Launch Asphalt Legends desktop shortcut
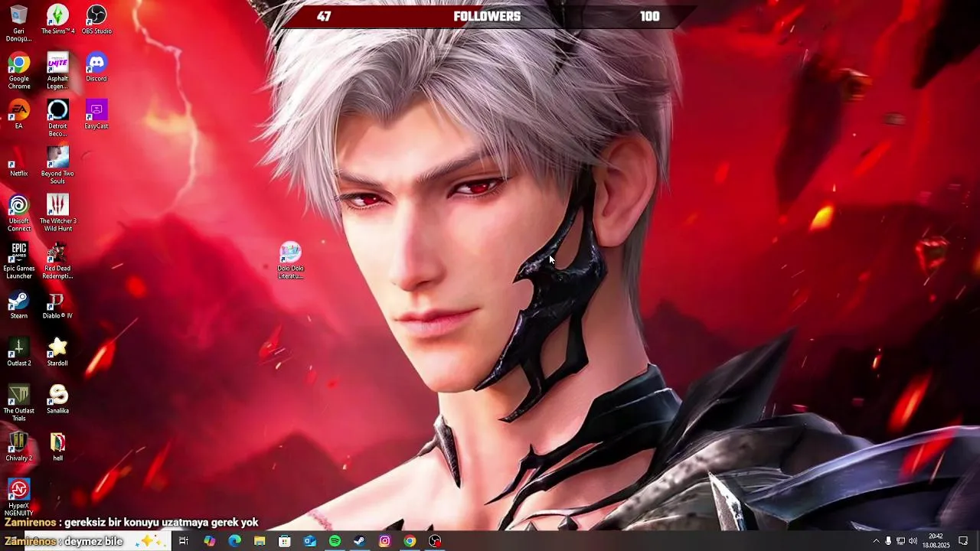Screen dimensions: 980x551 (x=57, y=71)
